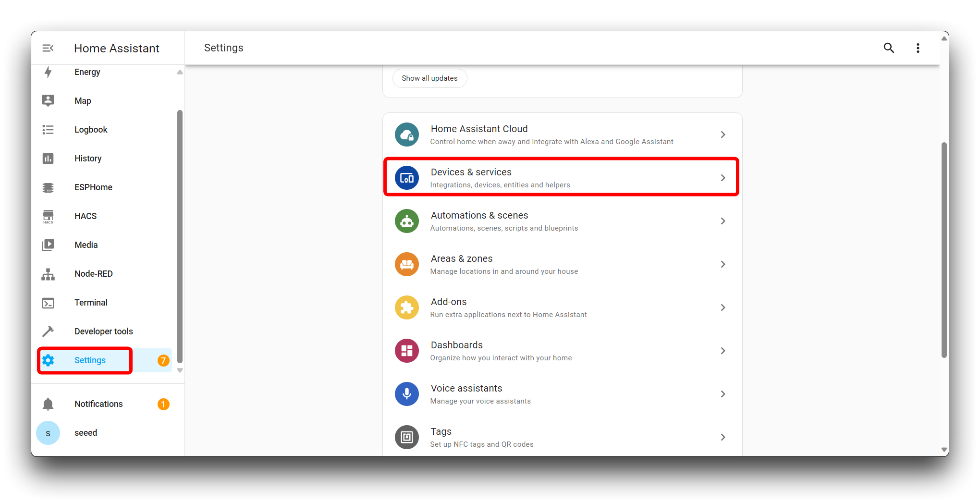The image size is (980, 503).
Task: Open the three-dot overflow menu
Action: tap(918, 48)
